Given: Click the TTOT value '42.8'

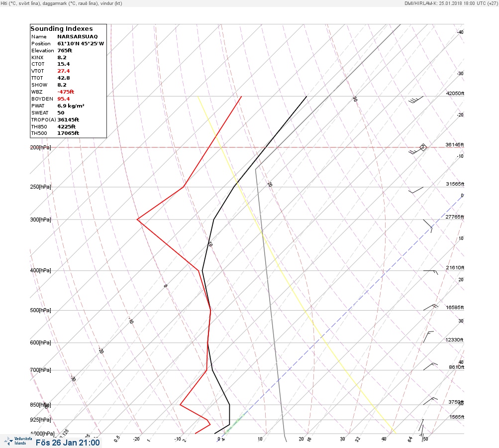Looking at the screenshot, I should click(x=63, y=78).
